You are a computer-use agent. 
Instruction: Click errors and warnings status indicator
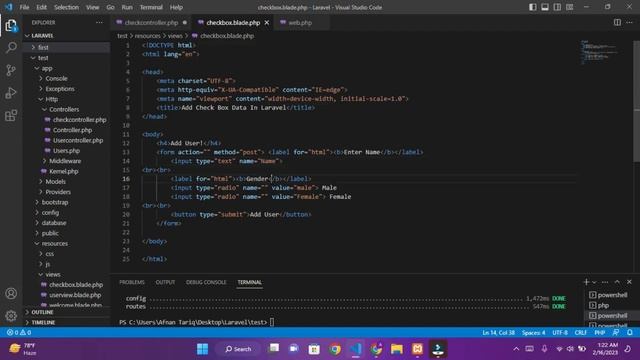click(x=19, y=332)
